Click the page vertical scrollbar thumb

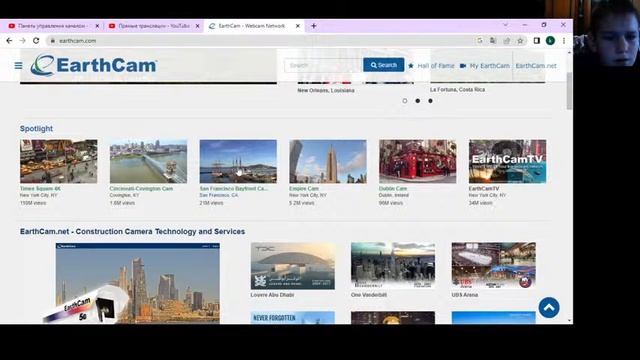pyautogui.click(x=569, y=91)
